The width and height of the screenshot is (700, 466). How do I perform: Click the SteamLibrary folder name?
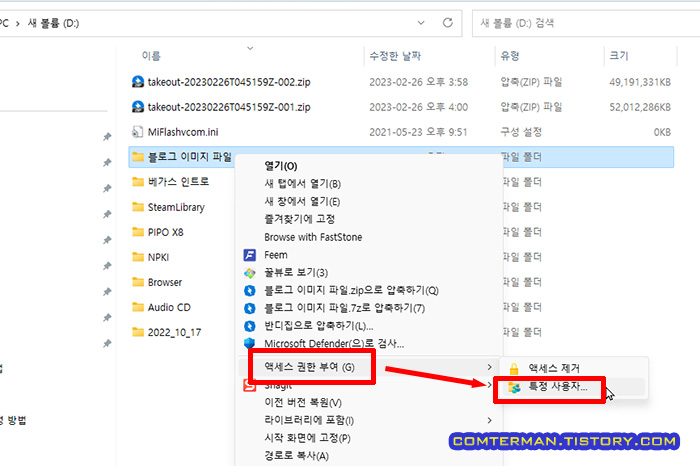176,207
